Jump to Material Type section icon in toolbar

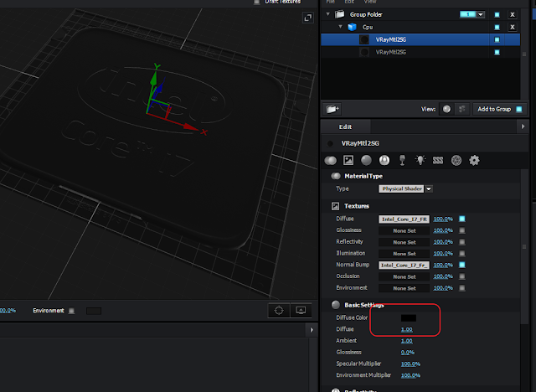click(x=331, y=160)
